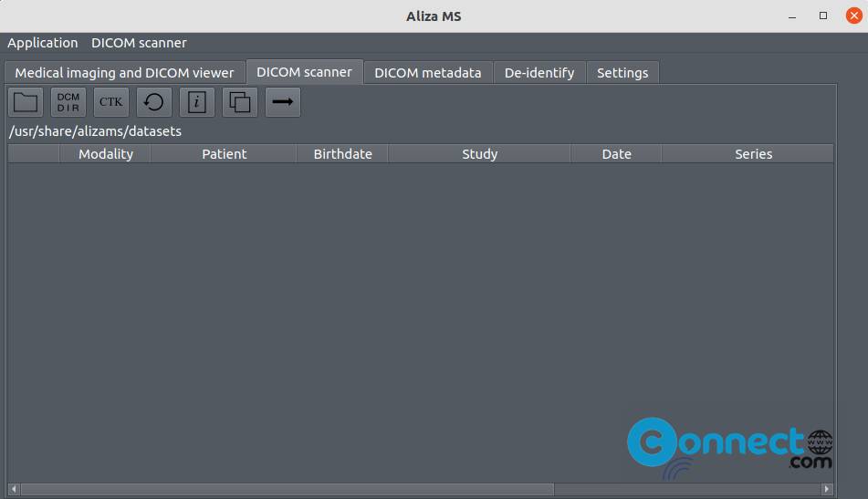Open the Application menu
Viewport: 868px width, 499px height.
[x=43, y=43]
